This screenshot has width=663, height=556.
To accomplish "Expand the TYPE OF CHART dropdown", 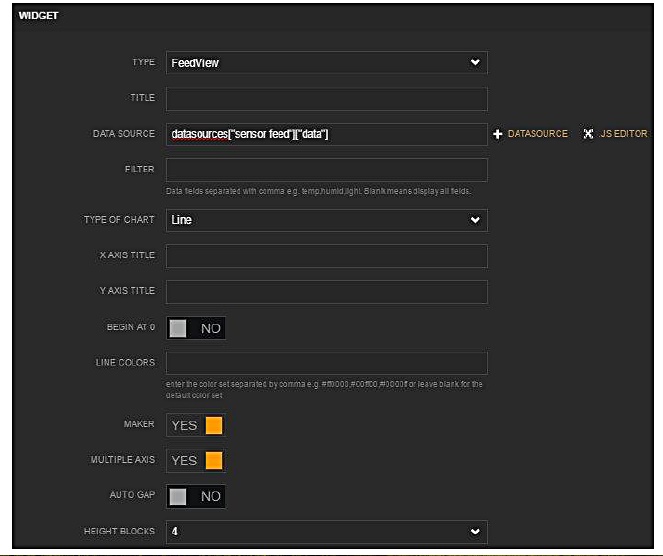I will [326, 220].
